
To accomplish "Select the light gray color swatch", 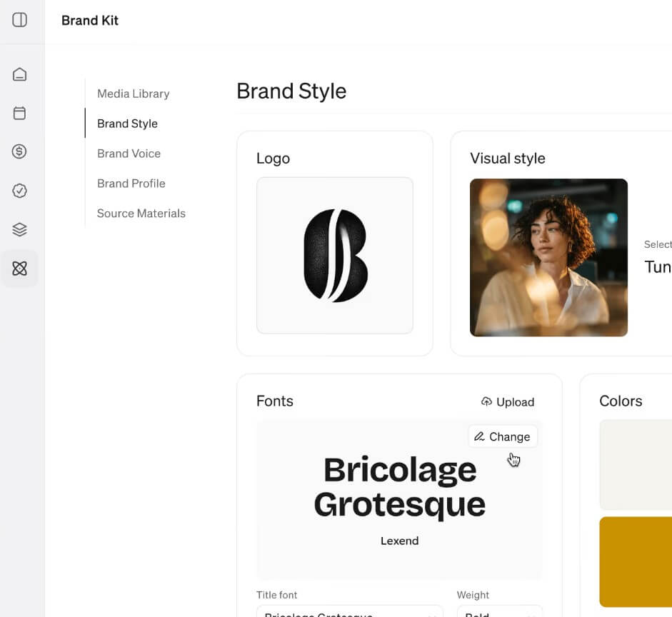I will (636, 465).
